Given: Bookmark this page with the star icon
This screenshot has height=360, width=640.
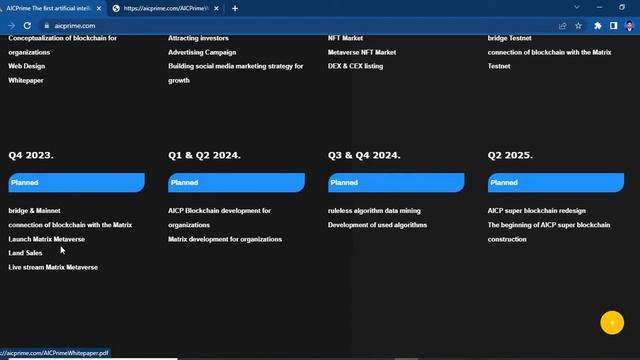Looking at the screenshot, I should (578, 25).
